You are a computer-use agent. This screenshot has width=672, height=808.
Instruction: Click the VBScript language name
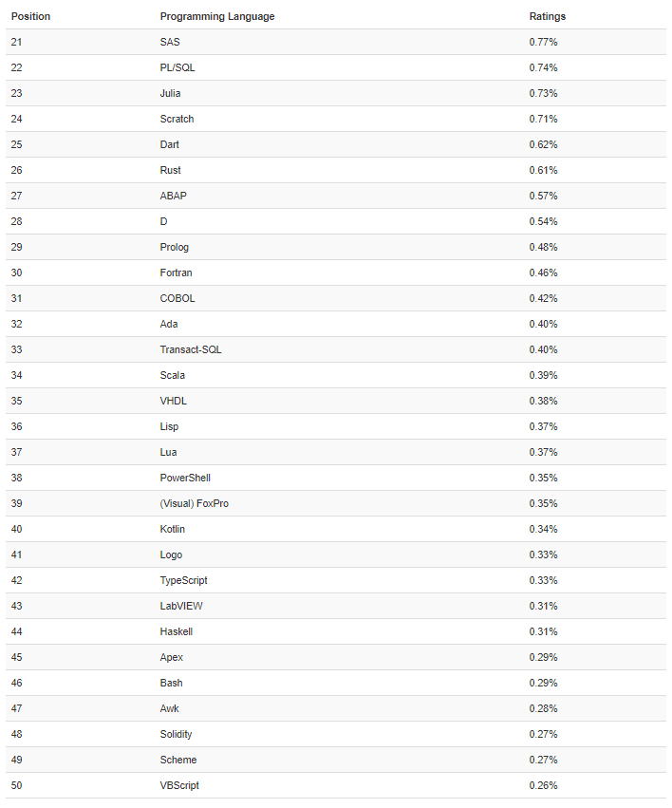(x=179, y=786)
